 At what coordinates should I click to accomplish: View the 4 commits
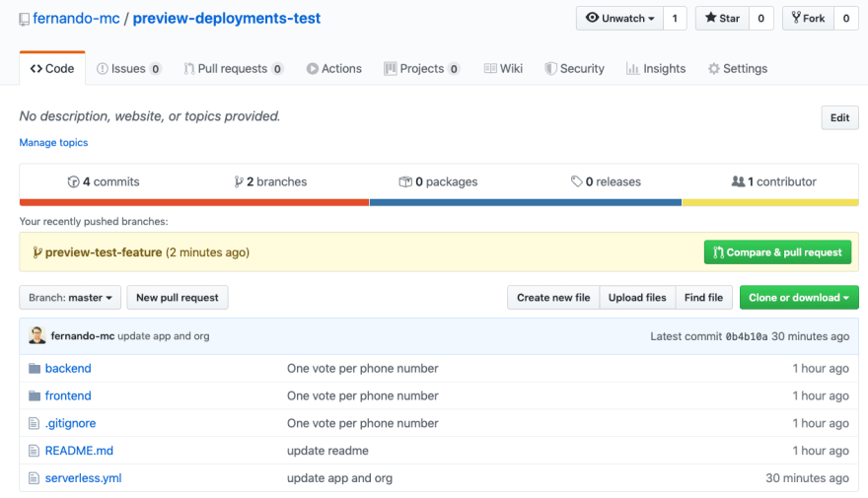pyautogui.click(x=104, y=181)
